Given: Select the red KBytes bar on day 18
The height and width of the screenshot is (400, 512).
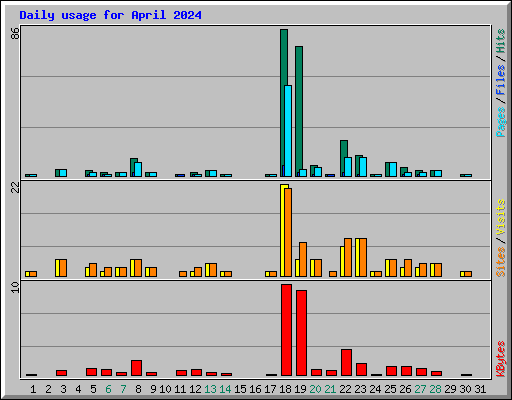Looking at the screenshot, I should (x=286, y=330).
